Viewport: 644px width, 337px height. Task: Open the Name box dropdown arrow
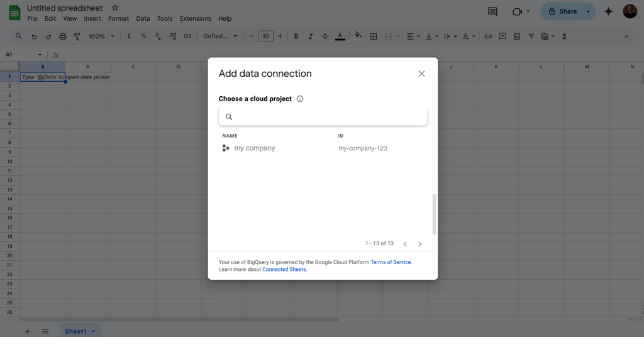40,55
